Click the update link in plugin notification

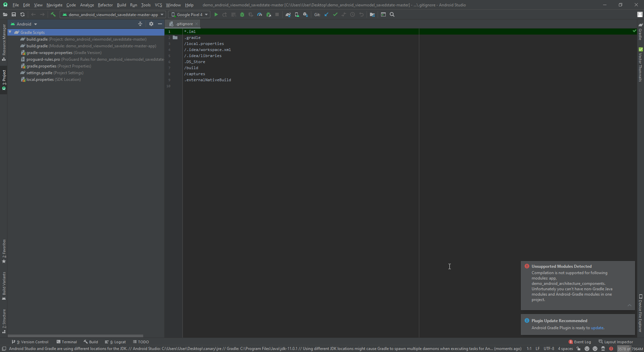pyautogui.click(x=597, y=328)
